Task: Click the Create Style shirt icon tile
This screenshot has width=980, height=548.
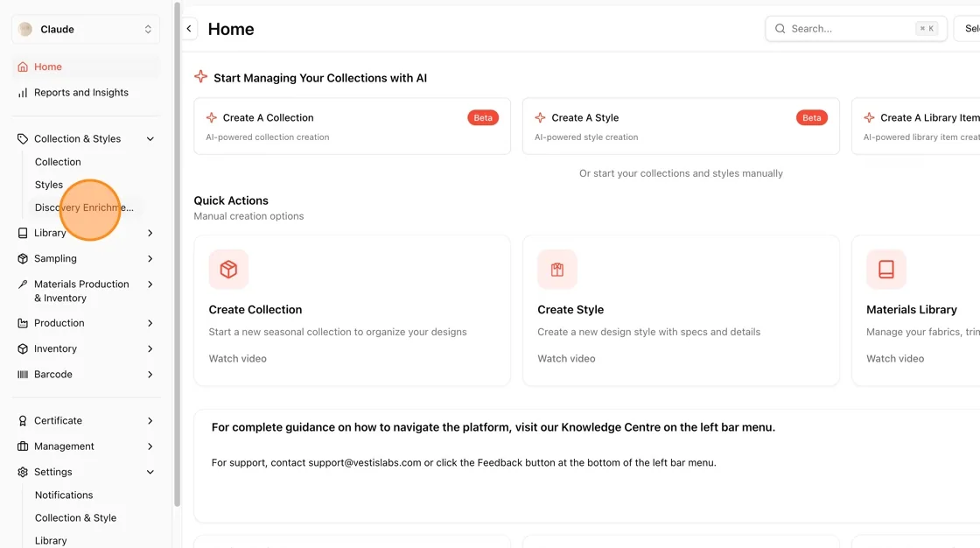Action: [x=557, y=269]
